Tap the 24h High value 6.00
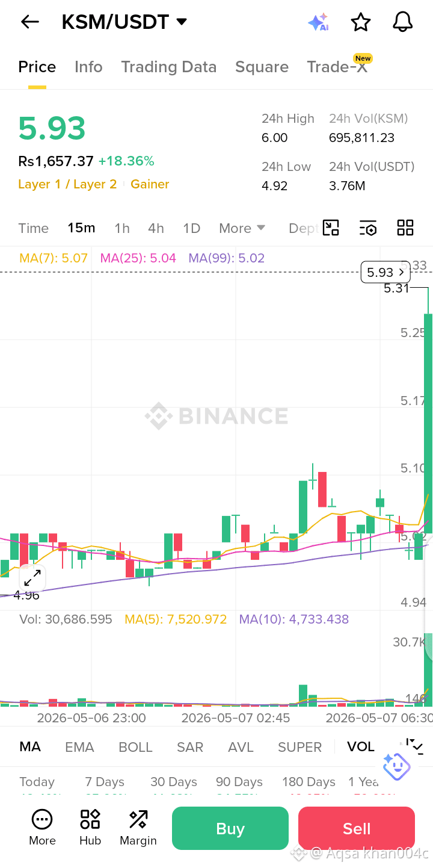The width and height of the screenshot is (433, 868). click(x=275, y=138)
